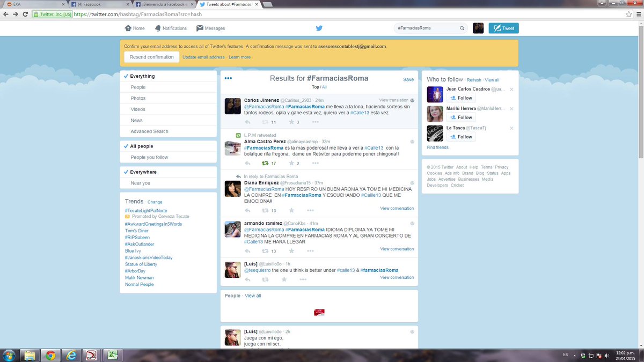
Task: Reply to Diana Enriquez's tweet
Action: (x=247, y=210)
